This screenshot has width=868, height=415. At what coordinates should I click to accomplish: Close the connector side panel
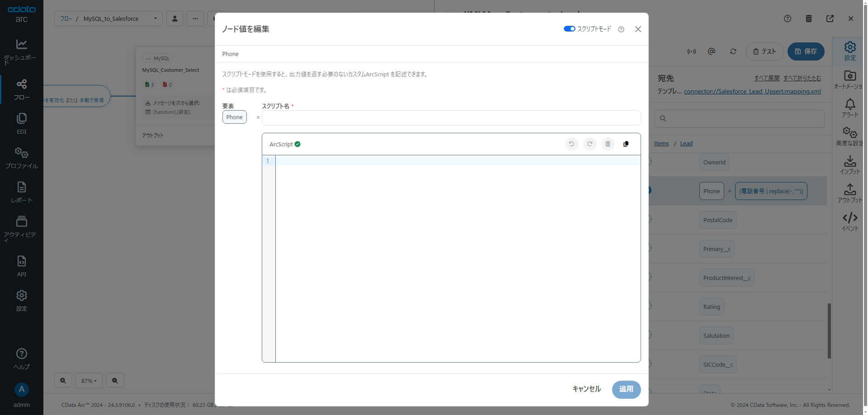pyautogui.click(x=851, y=19)
